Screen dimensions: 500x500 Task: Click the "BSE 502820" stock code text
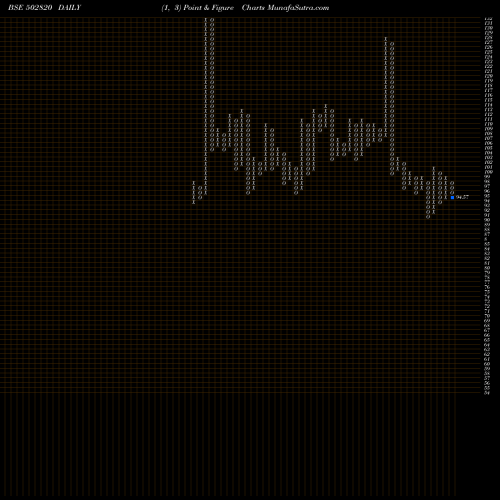click(x=30, y=8)
